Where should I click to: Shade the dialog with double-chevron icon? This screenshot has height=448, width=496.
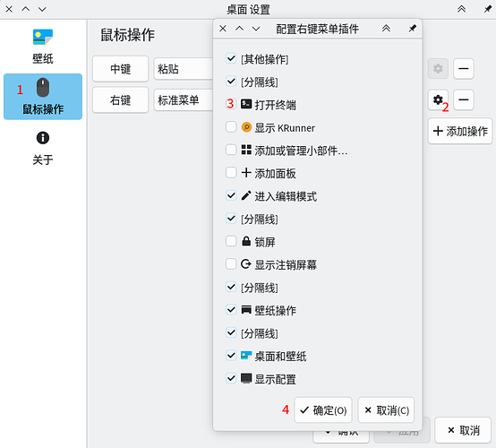click(x=386, y=29)
